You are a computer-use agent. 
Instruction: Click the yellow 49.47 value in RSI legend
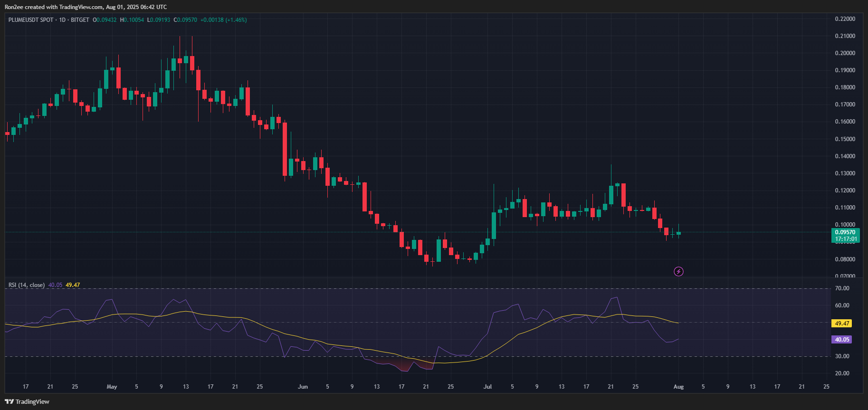pos(73,285)
